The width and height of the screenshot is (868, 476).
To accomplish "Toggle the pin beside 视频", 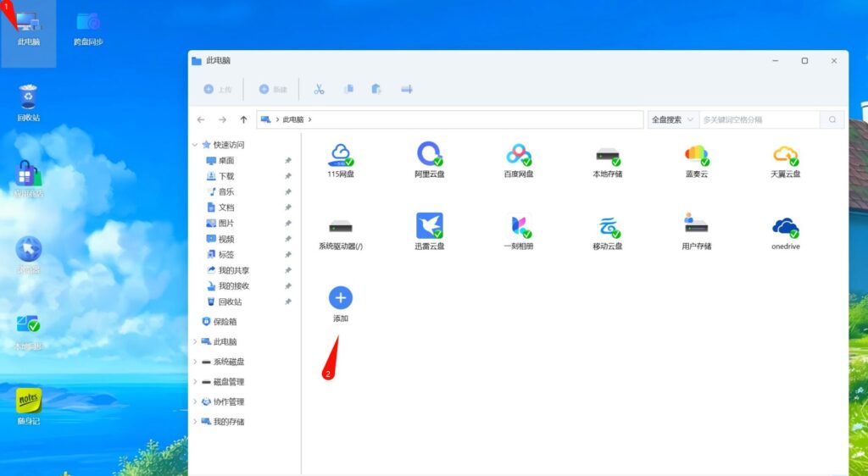I will [x=288, y=239].
